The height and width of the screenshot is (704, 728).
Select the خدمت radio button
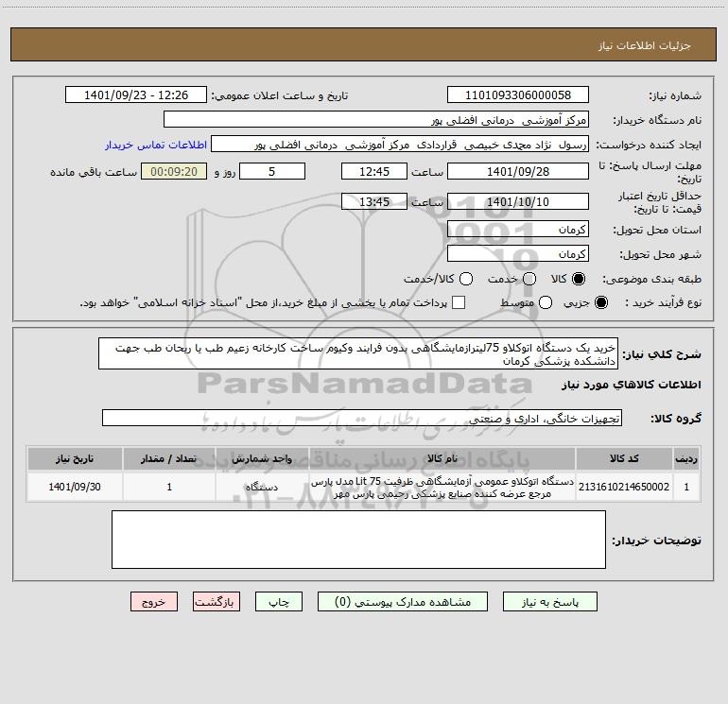tap(529, 279)
